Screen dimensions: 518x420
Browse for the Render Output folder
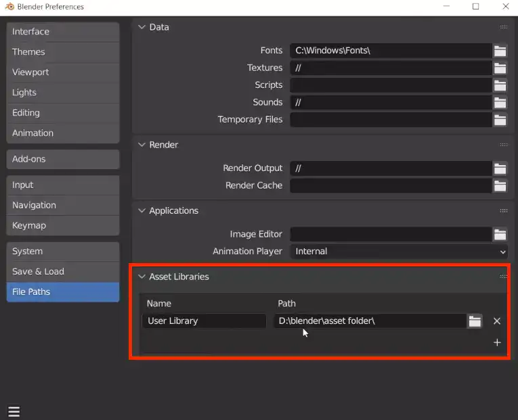pyautogui.click(x=500, y=168)
